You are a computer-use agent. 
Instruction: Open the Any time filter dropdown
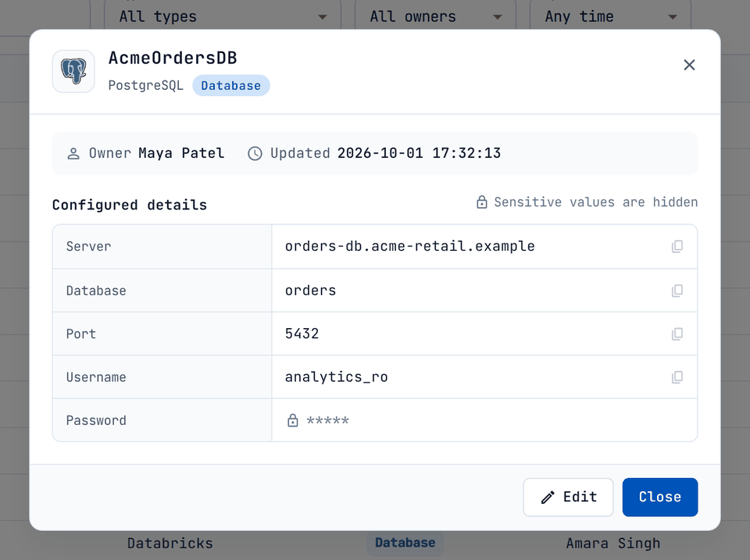click(610, 16)
